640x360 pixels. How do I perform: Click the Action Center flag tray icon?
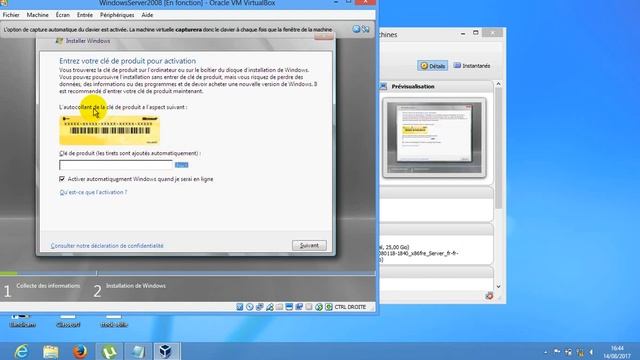tap(557, 352)
